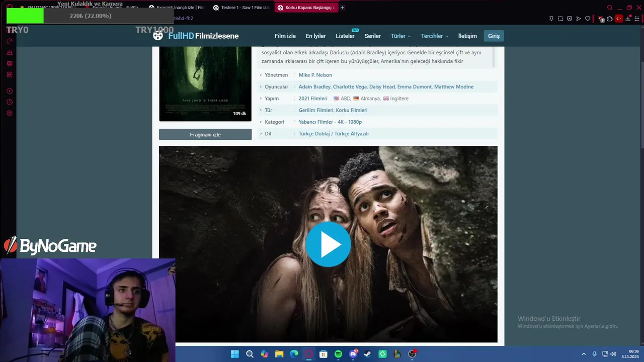This screenshot has width=644, height=362.
Task: Open actor Emma Dumont link
Action: click(x=414, y=86)
